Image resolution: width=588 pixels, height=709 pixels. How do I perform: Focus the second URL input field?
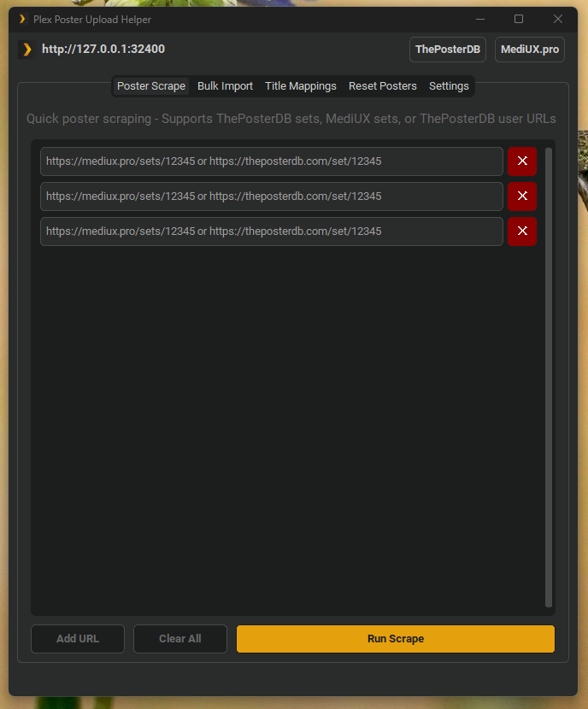[272, 196]
